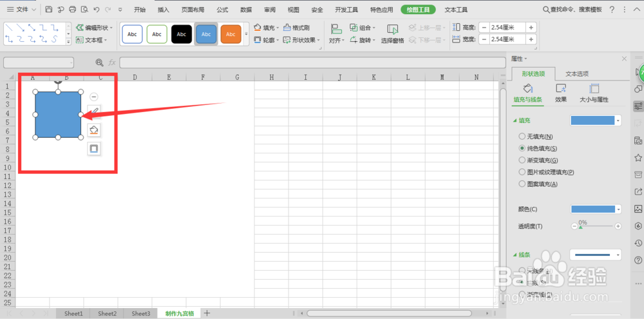The image size is (644, 319).
Task: Apply the black Abc shape style
Action: [x=181, y=34]
